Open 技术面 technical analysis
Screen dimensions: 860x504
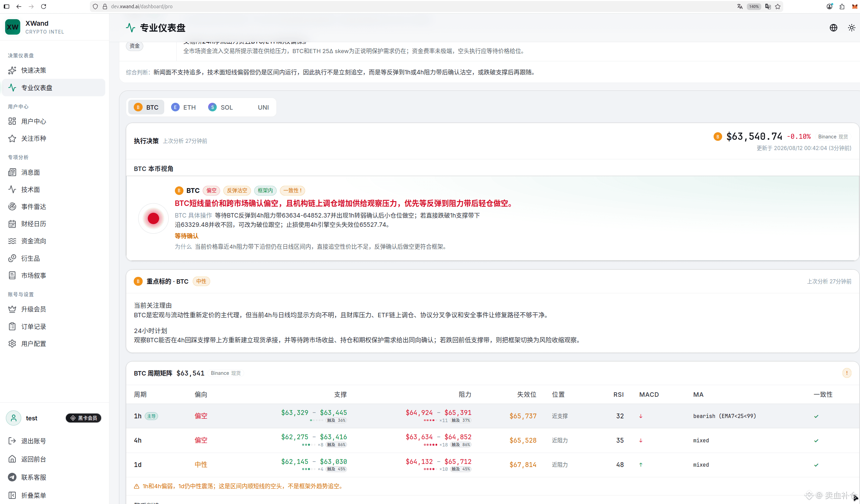pos(53,189)
